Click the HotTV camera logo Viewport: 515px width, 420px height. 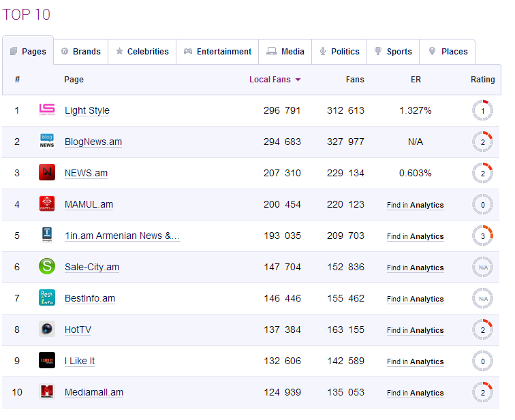[x=47, y=329]
